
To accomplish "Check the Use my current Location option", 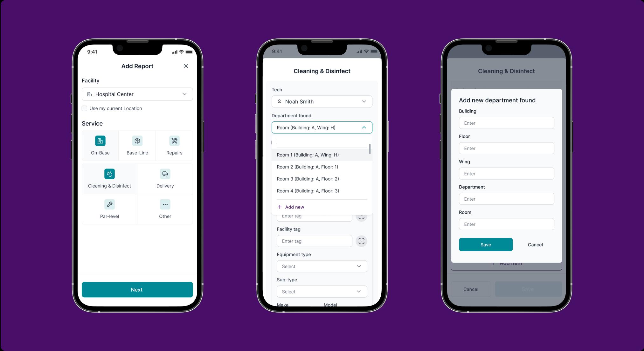I will (x=84, y=108).
